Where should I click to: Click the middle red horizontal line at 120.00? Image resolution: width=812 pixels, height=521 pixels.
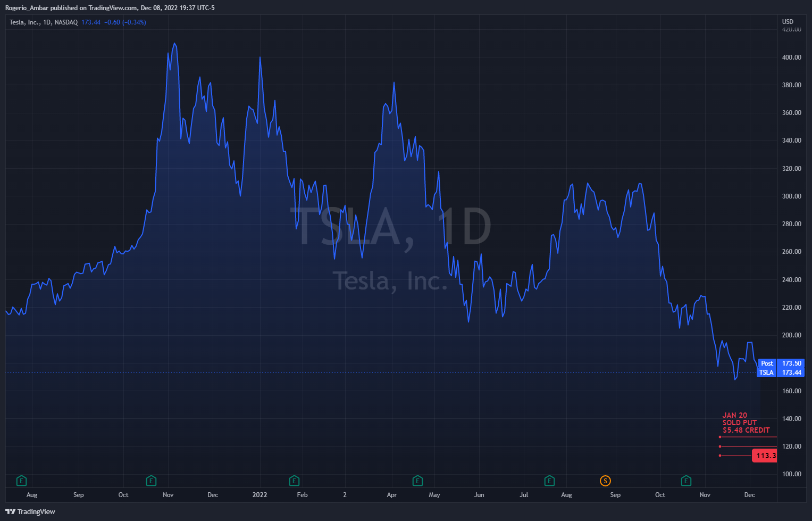pyautogui.click(x=748, y=446)
